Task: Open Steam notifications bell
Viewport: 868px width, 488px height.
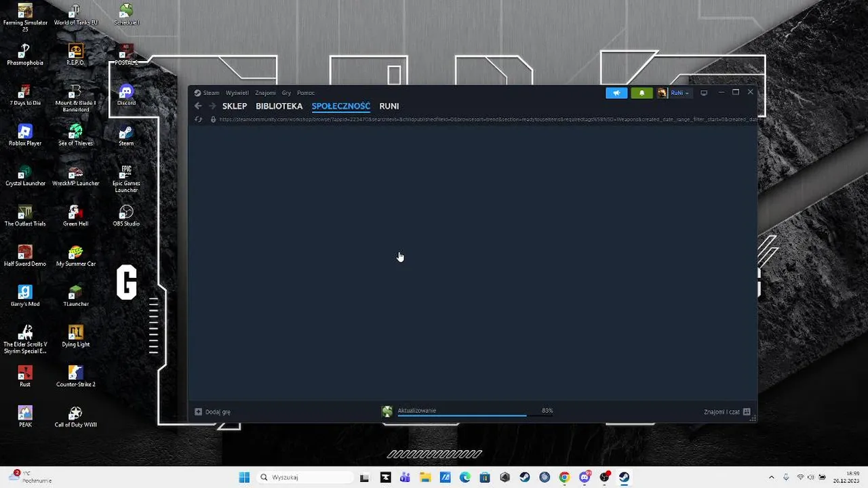Action: (642, 93)
